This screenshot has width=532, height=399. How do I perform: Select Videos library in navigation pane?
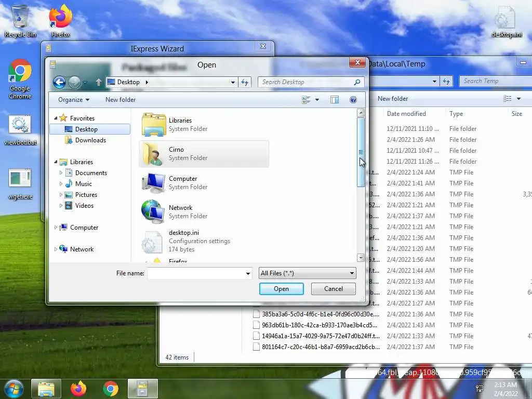click(84, 206)
